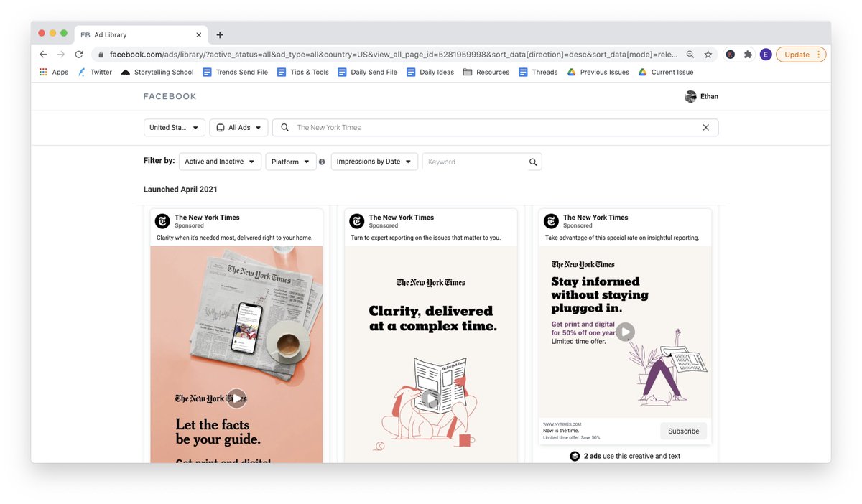The height and width of the screenshot is (504, 862).
Task: Click the Keyword search magnifier icon
Action: tap(533, 162)
